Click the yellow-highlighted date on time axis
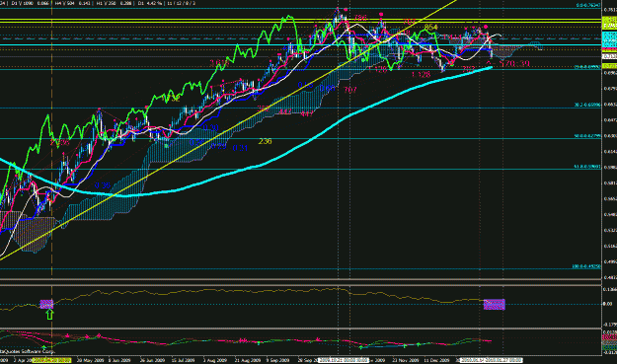 52,360
